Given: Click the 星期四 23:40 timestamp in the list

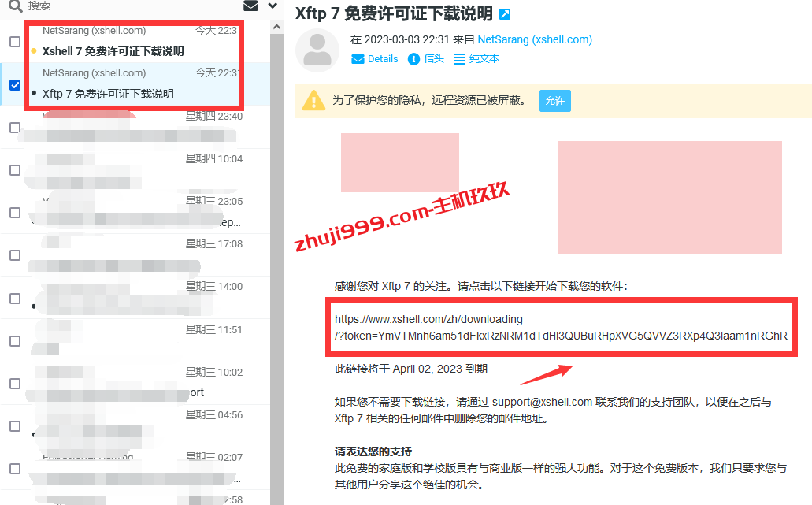Looking at the screenshot, I should point(214,116).
